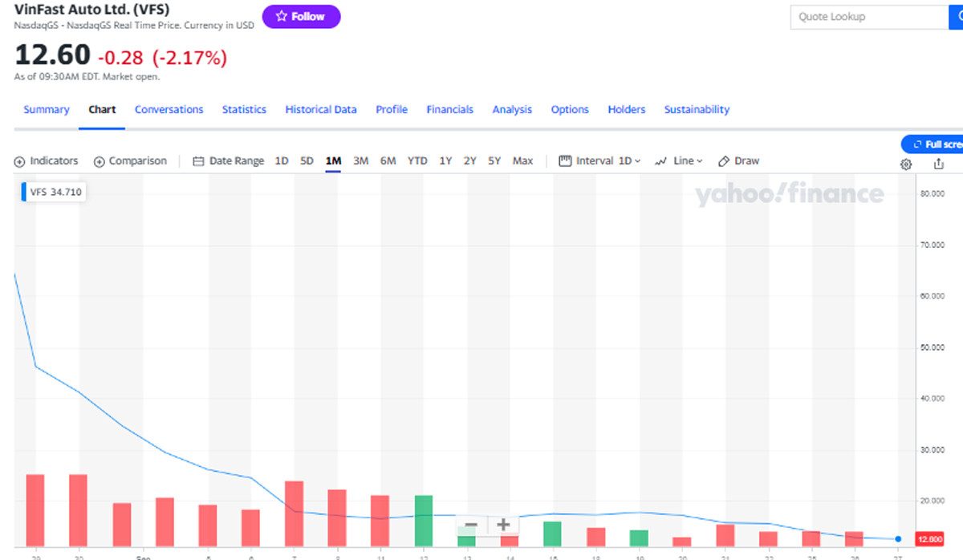Switch to the Summary tab
The image size is (963, 560).
[x=47, y=110]
